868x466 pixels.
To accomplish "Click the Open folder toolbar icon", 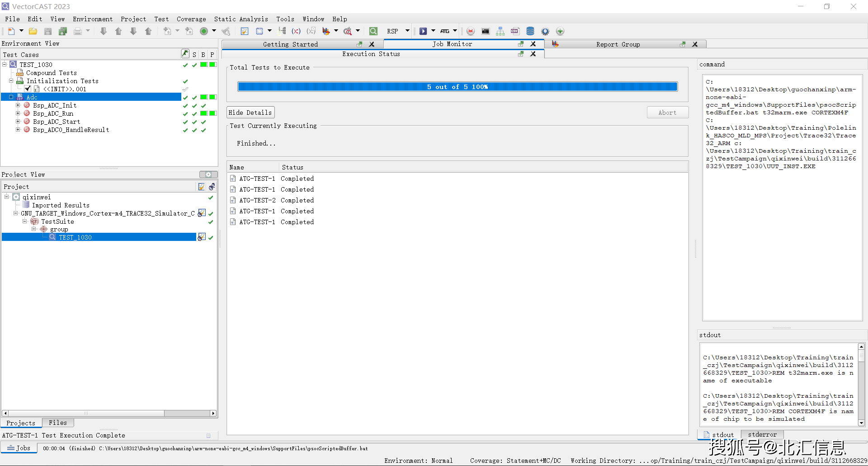I will tap(33, 31).
